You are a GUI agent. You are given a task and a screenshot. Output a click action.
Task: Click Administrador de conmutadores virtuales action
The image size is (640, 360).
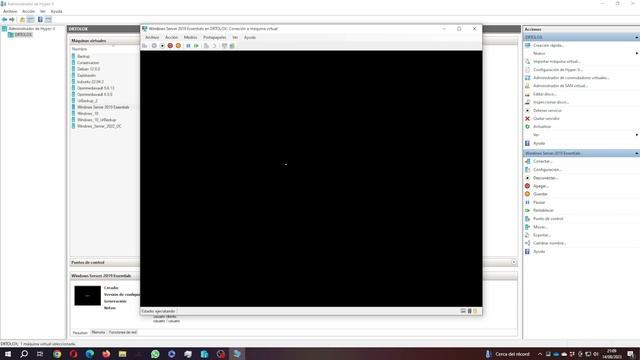571,78
